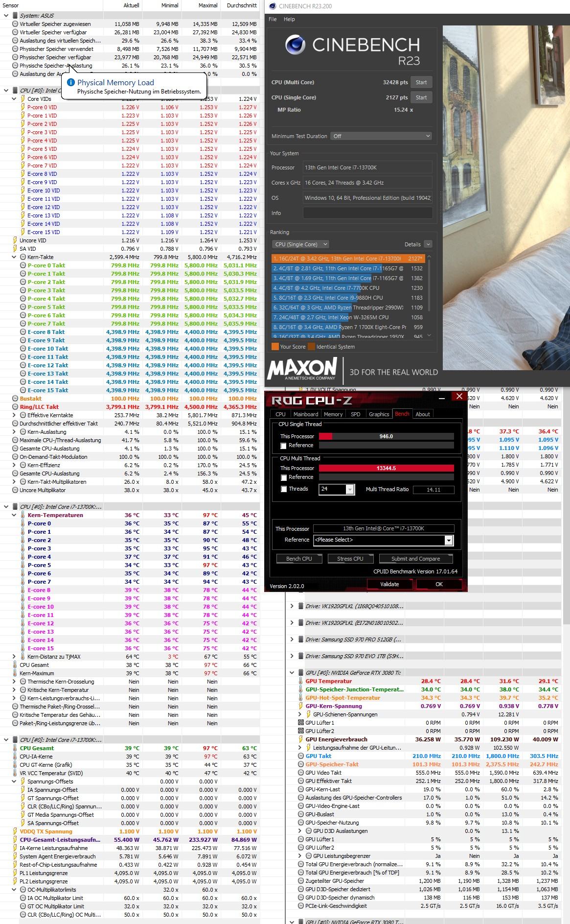Click the lightning icon beside VDDQ TX Spannung
This screenshot has height=924, width=570.
[15, 831]
